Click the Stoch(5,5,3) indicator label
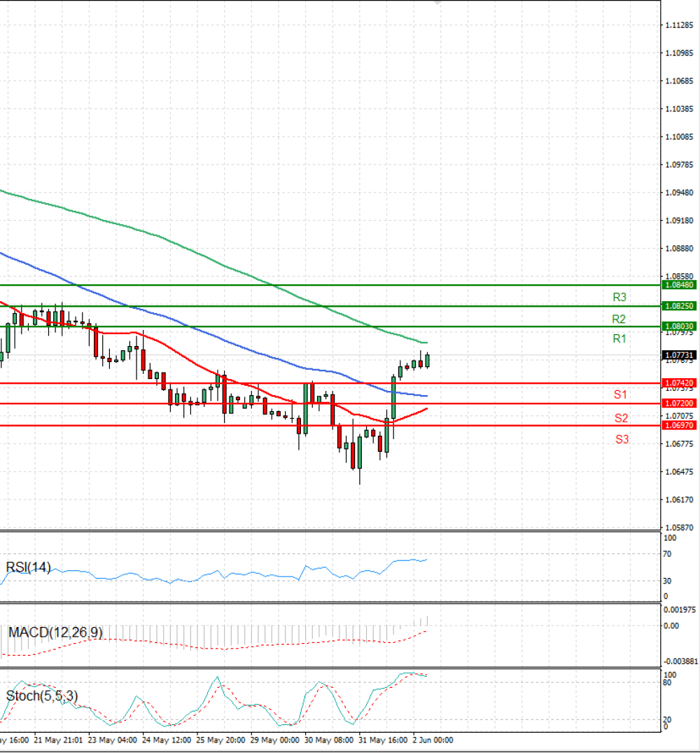 (x=42, y=696)
